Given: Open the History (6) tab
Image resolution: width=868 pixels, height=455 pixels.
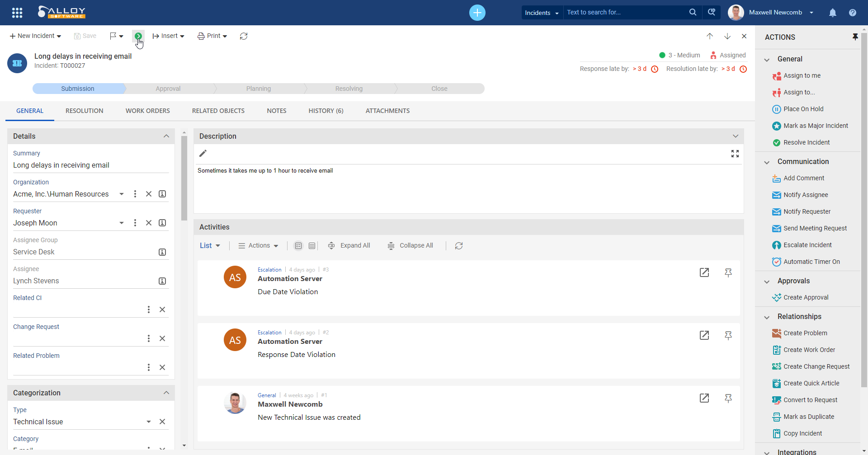Looking at the screenshot, I should 326,111.
